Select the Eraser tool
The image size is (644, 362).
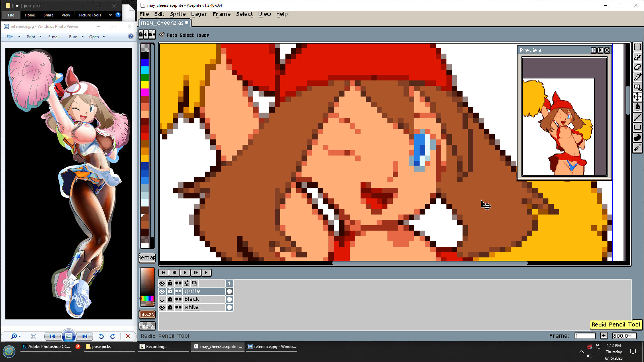(x=637, y=67)
